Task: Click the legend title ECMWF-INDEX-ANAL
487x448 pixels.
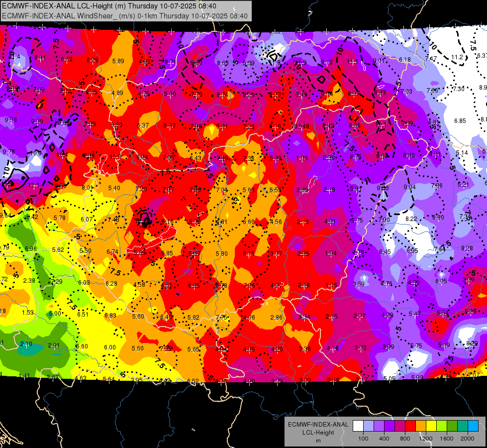Action: (318, 425)
